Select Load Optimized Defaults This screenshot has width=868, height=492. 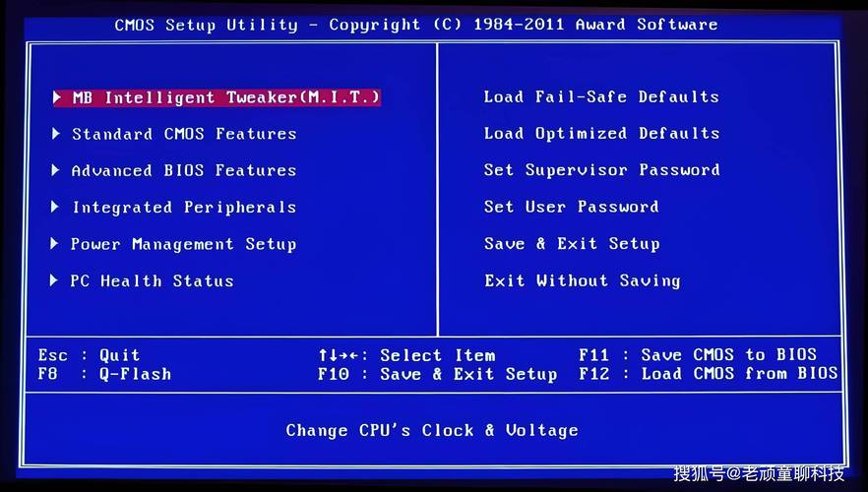[600, 133]
